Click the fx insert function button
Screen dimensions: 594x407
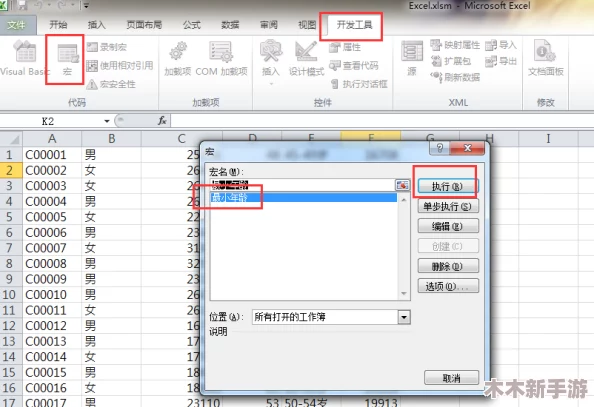(162, 121)
